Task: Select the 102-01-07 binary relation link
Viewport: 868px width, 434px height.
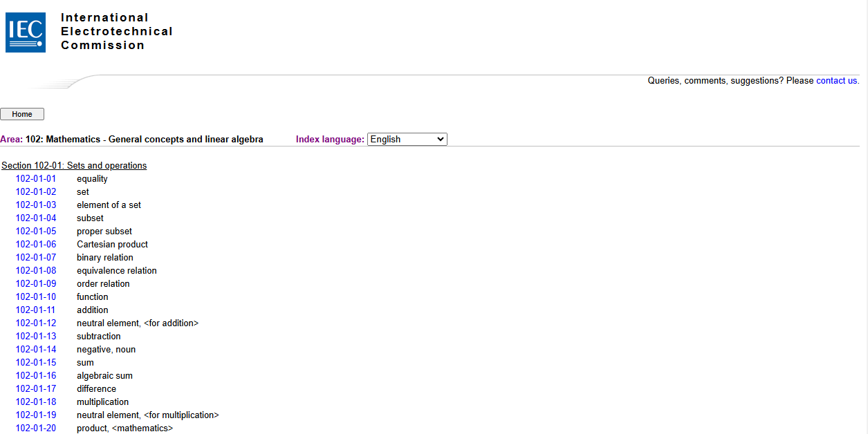Action: (36, 258)
